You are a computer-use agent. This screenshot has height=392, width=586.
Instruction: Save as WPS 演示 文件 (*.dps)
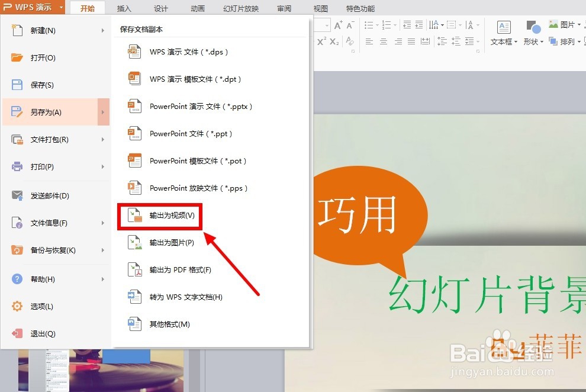[211, 52]
